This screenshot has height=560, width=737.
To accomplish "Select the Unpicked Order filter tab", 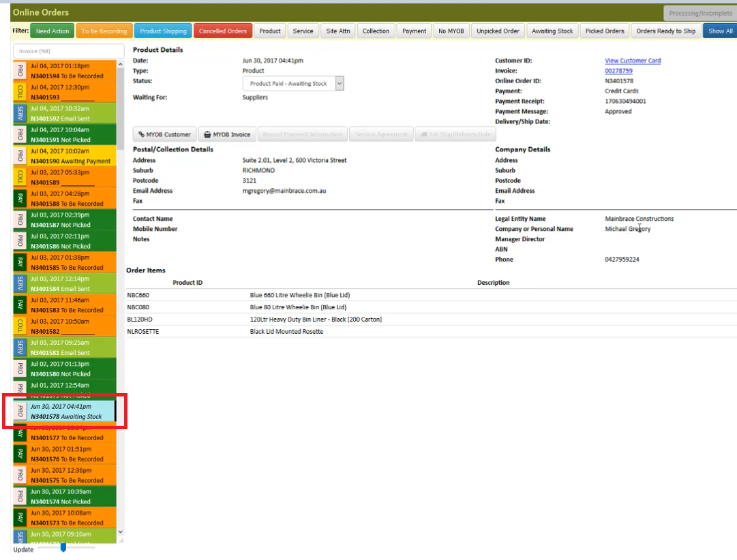I will [x=498, y=31].
